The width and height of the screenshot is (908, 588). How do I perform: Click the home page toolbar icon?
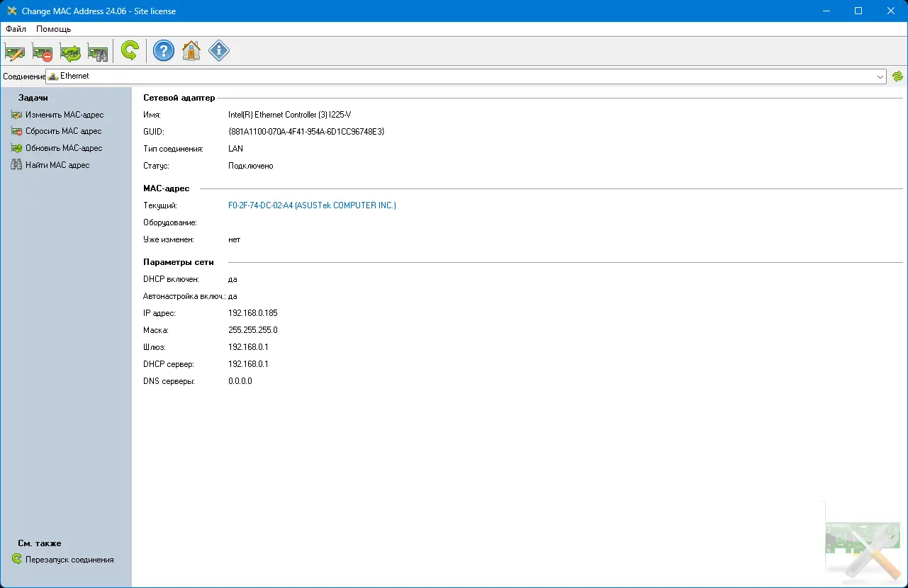(x=191, y=51)
